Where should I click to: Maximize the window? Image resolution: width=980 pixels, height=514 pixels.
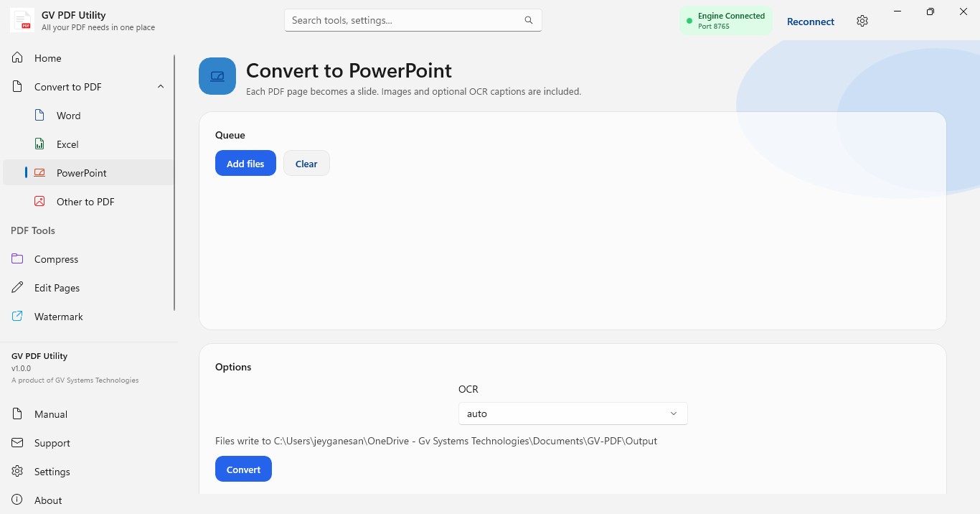pos(930,11)
